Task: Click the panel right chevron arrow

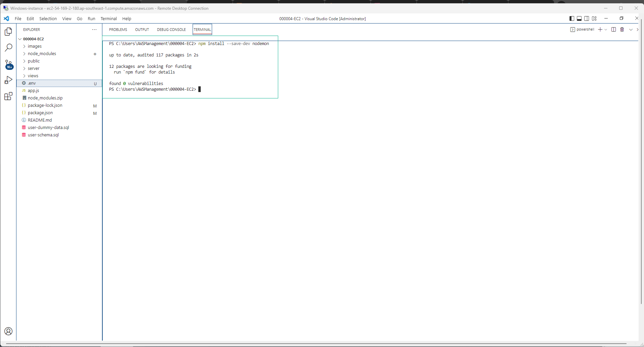Action: click(x=637, y=30)
